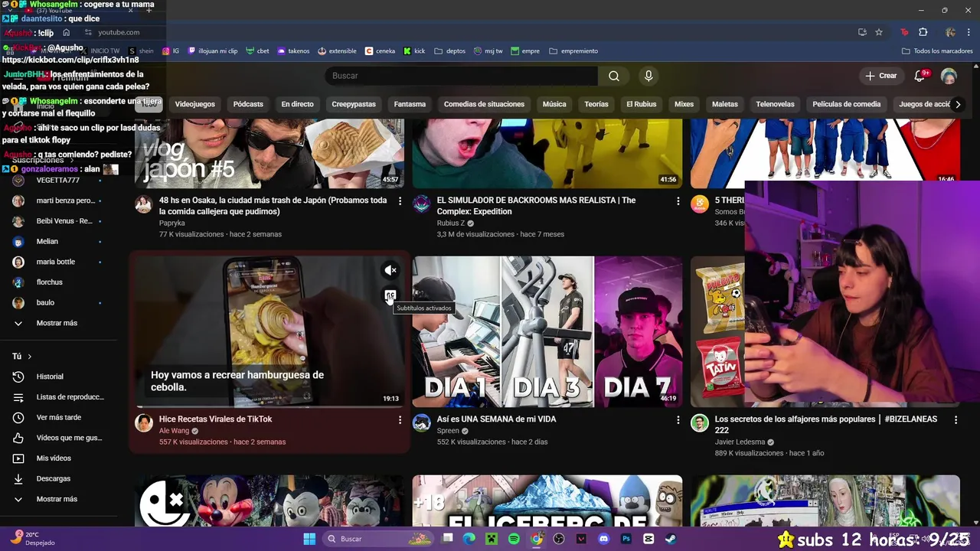Select the Música chip
980x551 pixels.
pyautogui.click(x=554, y=104)
